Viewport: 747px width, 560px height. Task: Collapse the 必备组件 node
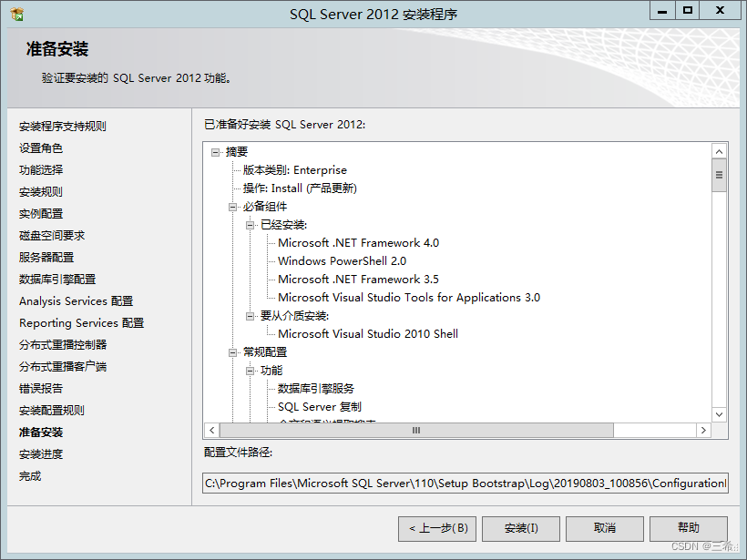point(233,207)
